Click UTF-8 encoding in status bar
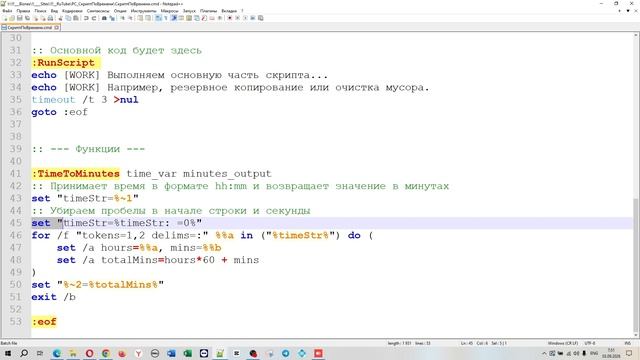This screenshot has width=640, height=360. [x=590, y=343]
